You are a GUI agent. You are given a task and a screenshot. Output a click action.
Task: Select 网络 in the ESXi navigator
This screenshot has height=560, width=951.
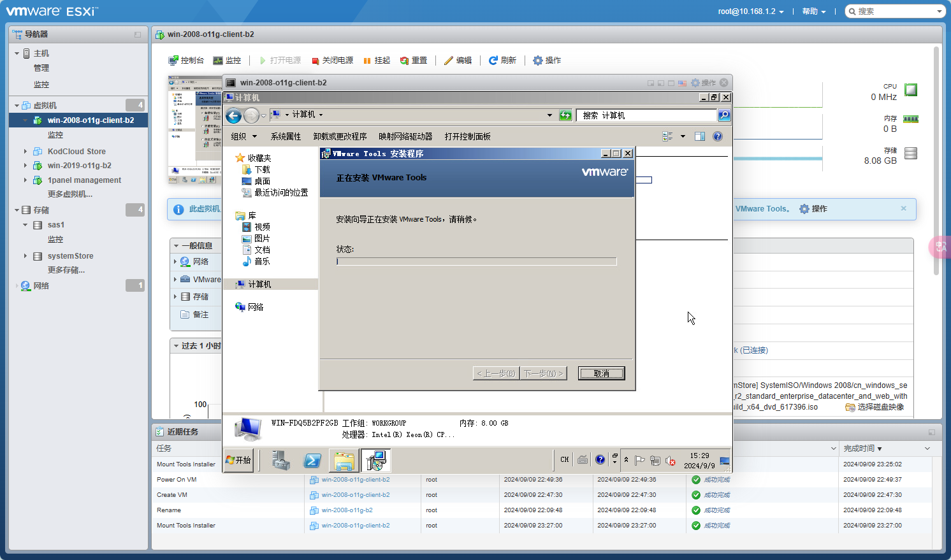click(41, 286)
